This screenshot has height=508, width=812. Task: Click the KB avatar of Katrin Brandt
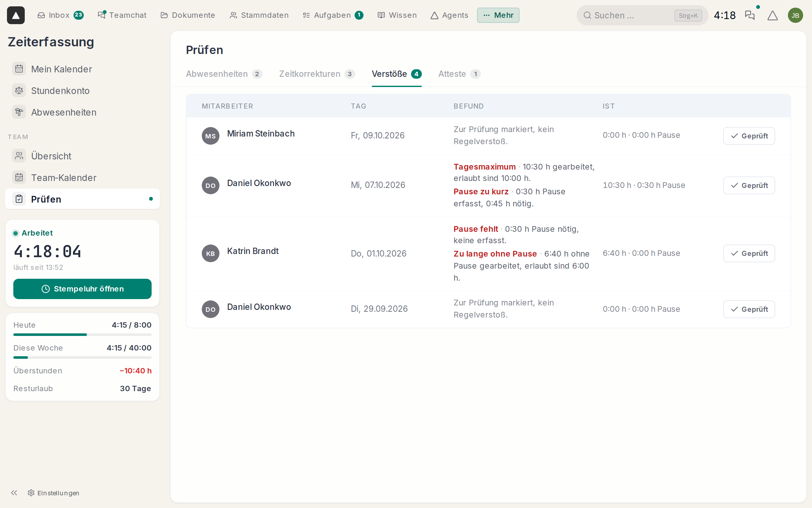point(210,253)
